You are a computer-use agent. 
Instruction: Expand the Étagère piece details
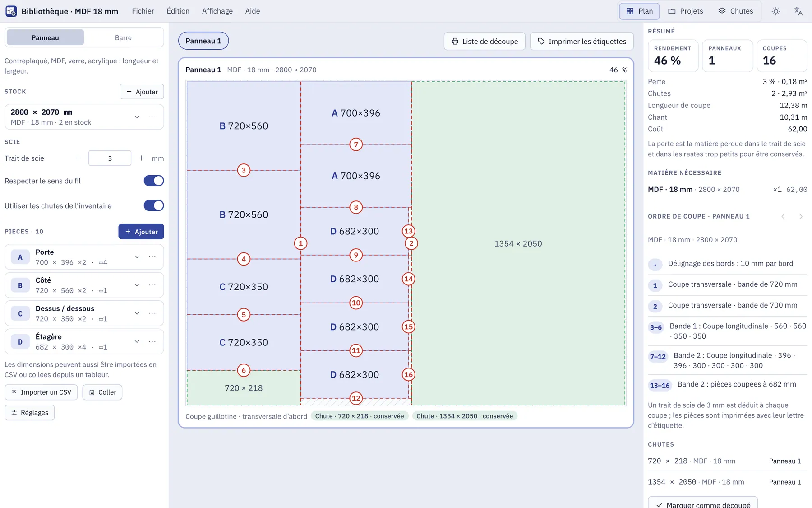137,341
